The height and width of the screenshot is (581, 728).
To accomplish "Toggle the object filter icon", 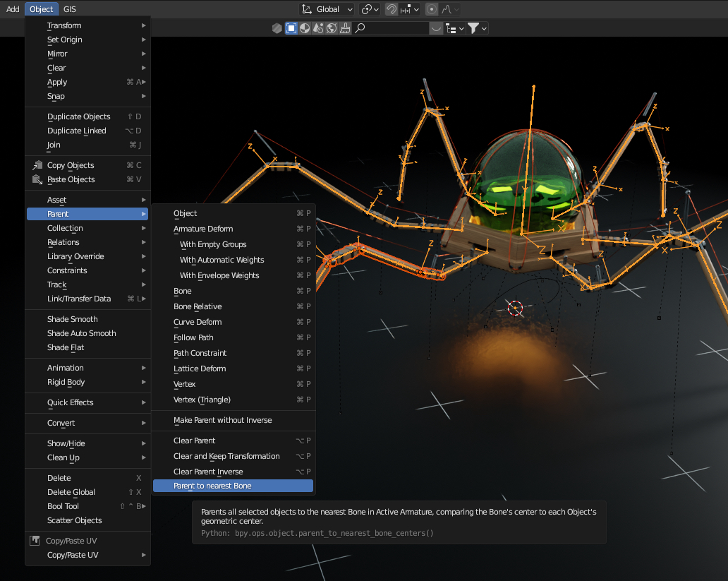I will pyautogui.click(x=291, y=28).
